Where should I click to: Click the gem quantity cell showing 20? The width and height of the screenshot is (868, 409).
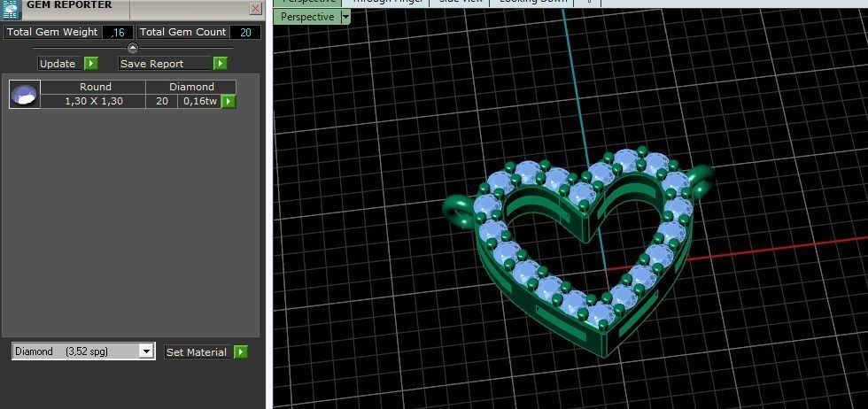point(161,101)
